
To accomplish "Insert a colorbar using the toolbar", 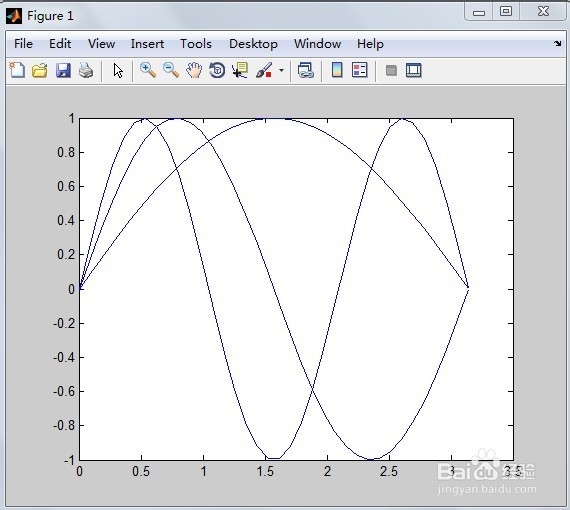I will (337, 70).
